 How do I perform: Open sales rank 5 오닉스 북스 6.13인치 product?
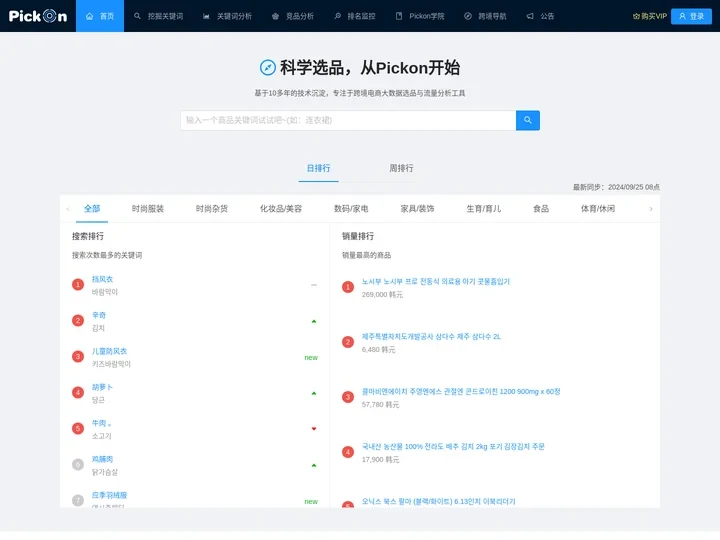tap(439, 501)
